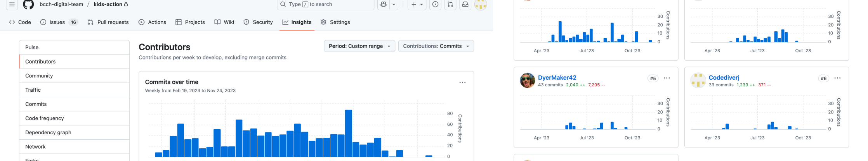
Task: Click DyerMaker42's 7,295 -- deletions count
Action: (x=597, y=85)
